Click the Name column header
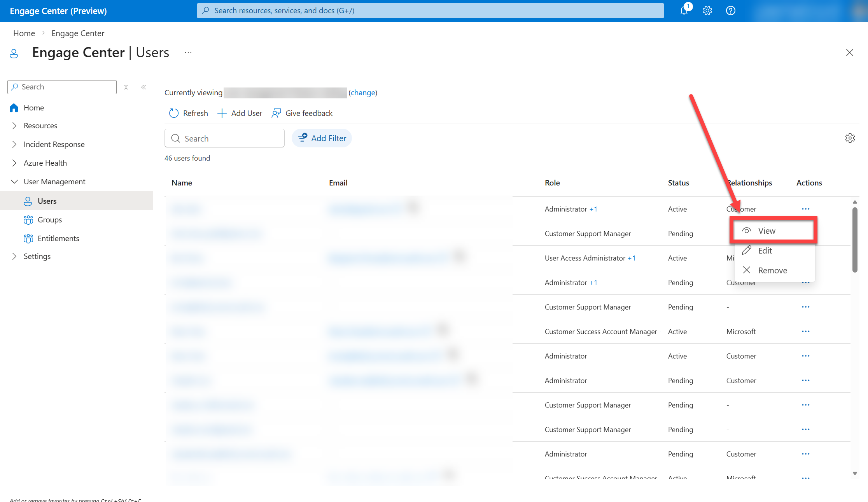Screen dimensions: 868x502 182,183
